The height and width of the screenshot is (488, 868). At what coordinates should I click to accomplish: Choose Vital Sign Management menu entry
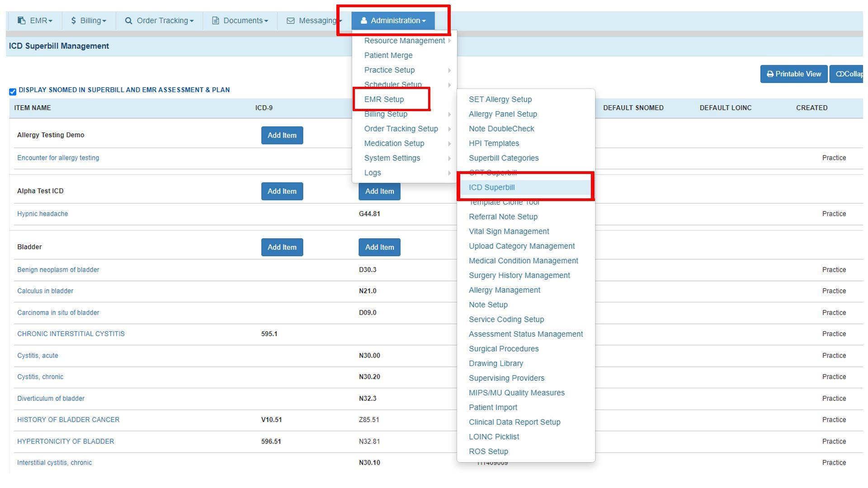[x=509, y=231]
